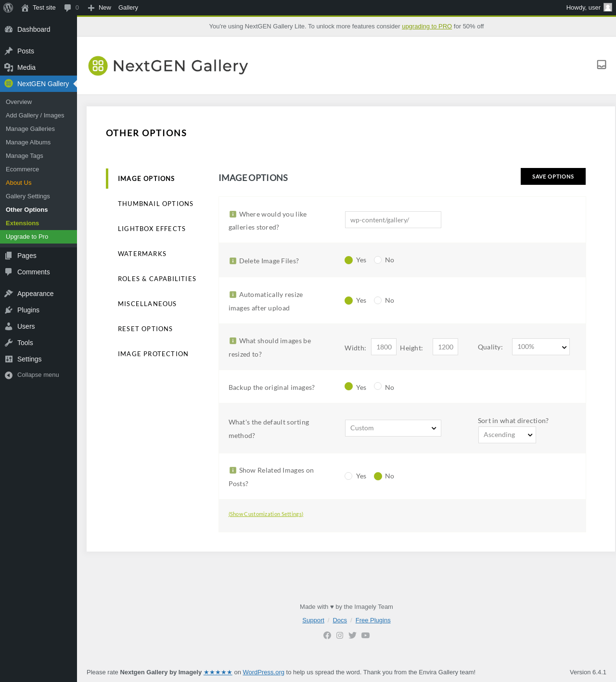The image size is (616, 682).
Task: Click info icon beside Delete Image Files
Action: tap(233, 261)
